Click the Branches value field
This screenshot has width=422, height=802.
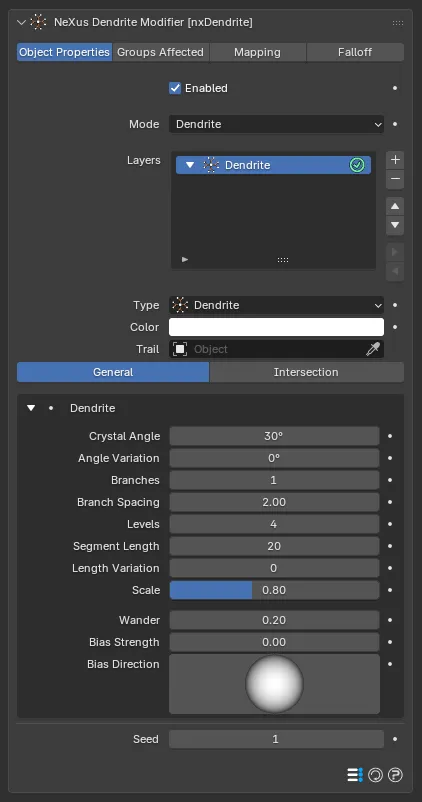274,480
